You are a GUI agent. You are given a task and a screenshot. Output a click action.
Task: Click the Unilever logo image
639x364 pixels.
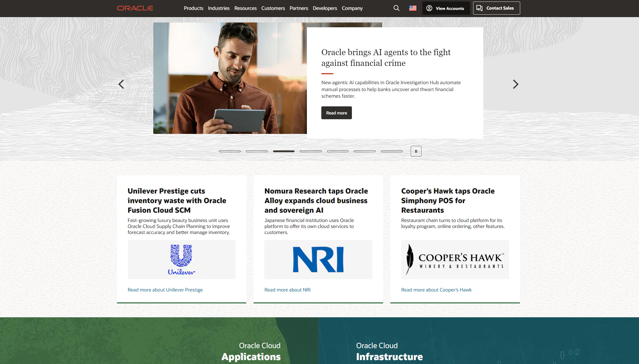[x=181, y=259]
